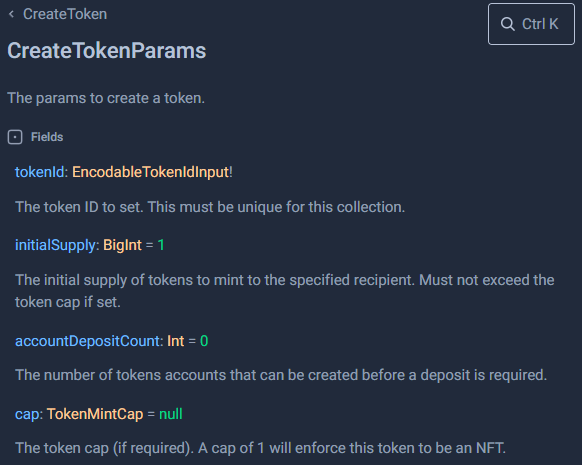Viewport: 582px width, 465px height.
Task: Select the accountDepositCount field name
Action: coord(87,341)
